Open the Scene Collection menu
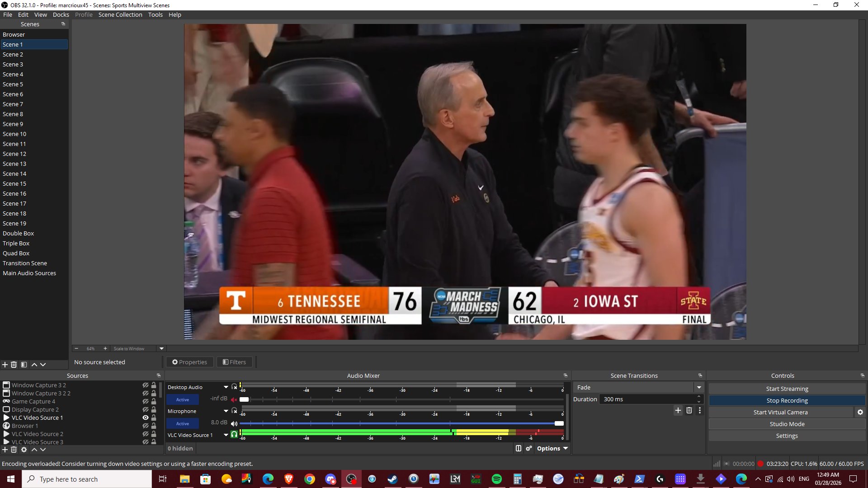The height and width of the screenshot is (488, 868). click(120, 14)
